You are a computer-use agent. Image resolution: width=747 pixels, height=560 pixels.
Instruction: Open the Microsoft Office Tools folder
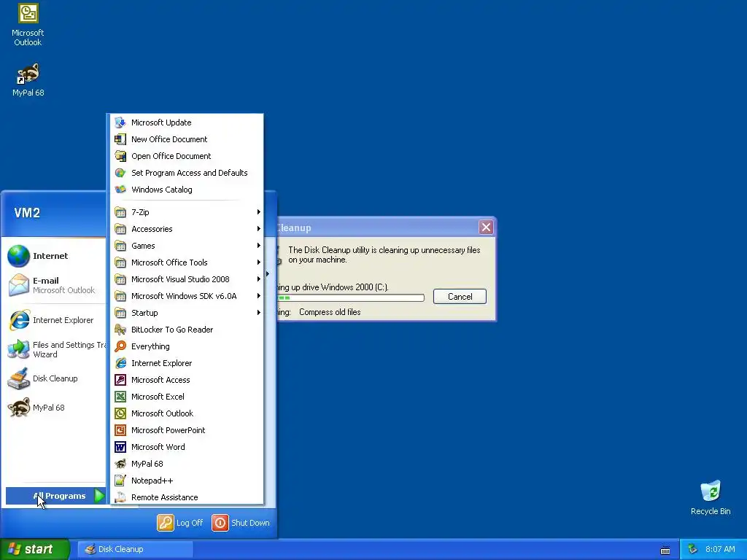click(187, 262)
